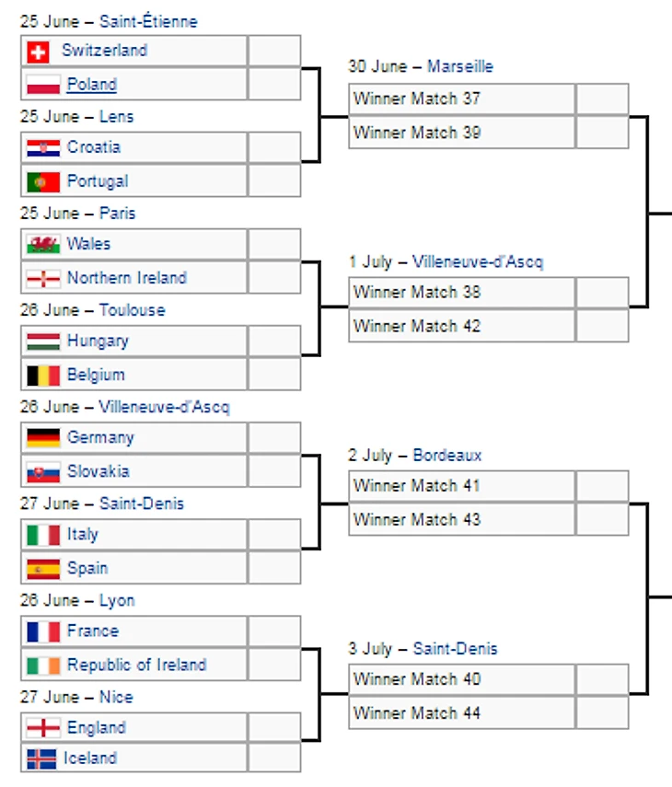The width and height of the screenshot is (672, 787).
Task: Click the Winner Match 37 bracket cell
Action: point(461,98)
